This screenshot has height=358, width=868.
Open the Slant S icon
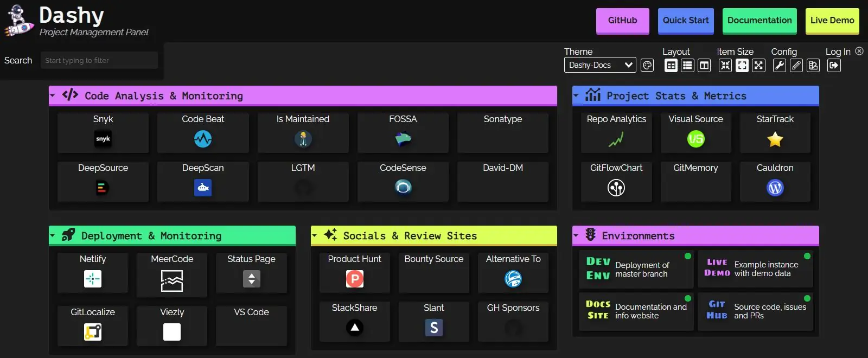pos(434,328)
